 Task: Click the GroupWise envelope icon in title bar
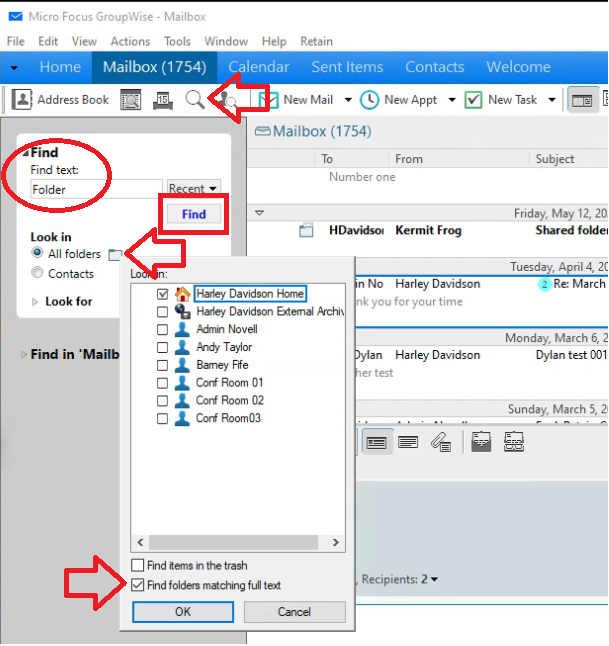16,16
